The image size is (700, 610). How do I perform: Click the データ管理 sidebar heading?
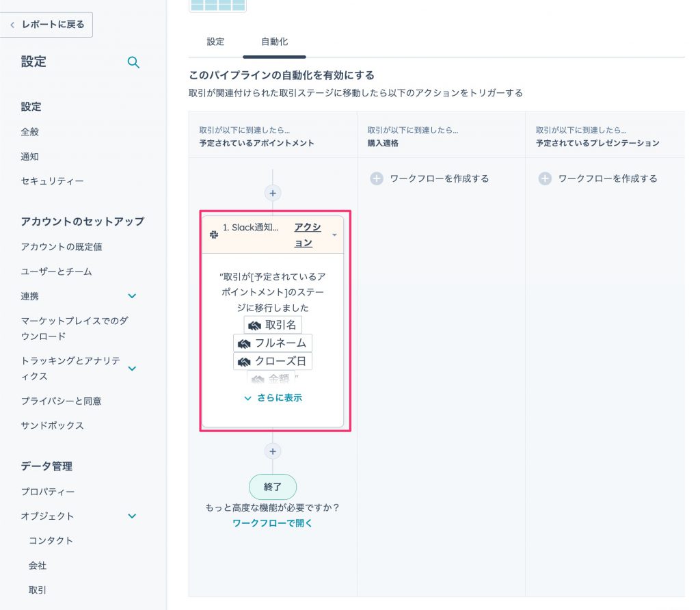[x=46, y=466]
